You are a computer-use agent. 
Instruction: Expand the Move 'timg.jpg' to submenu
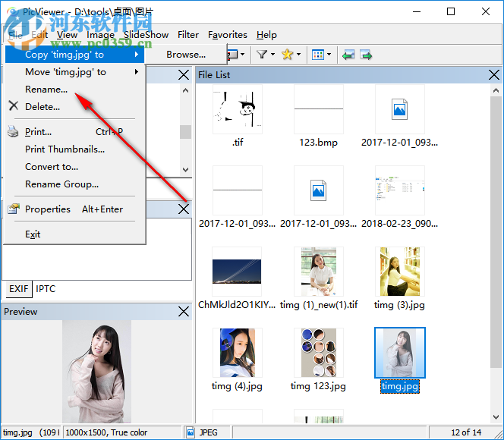click(x=74, y=72)
